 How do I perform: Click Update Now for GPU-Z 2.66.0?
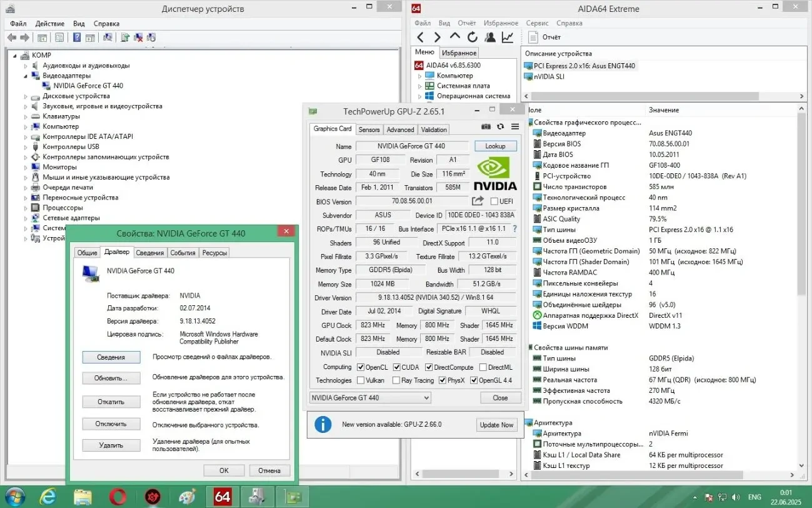496,425
